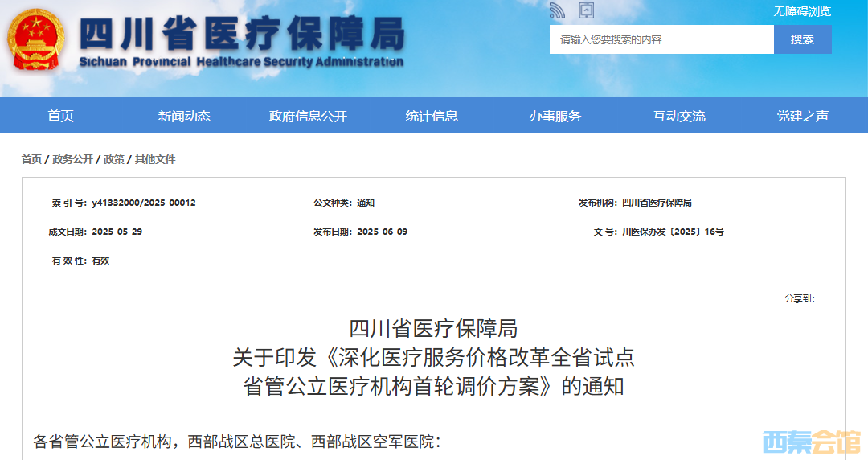This screenshot has height=460, width=868.
Task: Click the 西秦会馆 watermark logo
Action: tap(810, 442)
